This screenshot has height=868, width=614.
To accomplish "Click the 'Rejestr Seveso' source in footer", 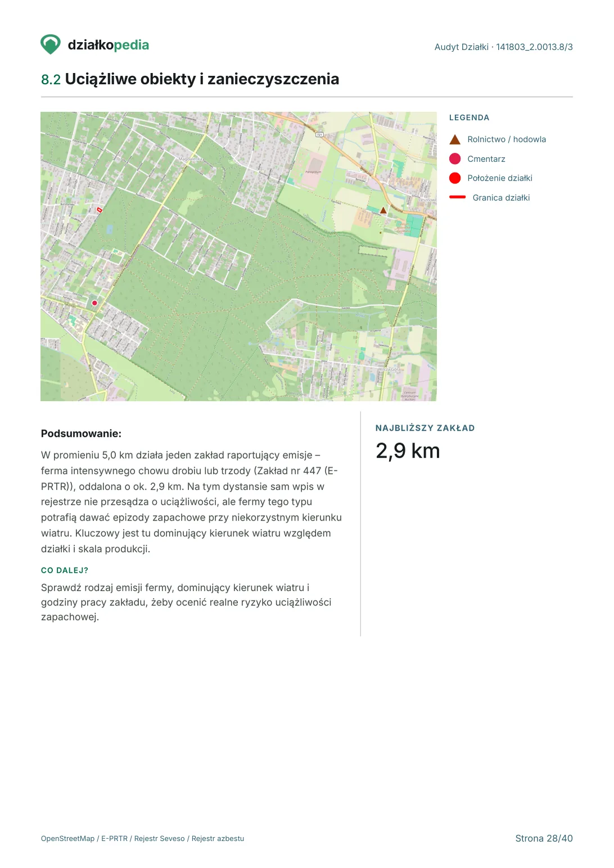I will 159,839.
